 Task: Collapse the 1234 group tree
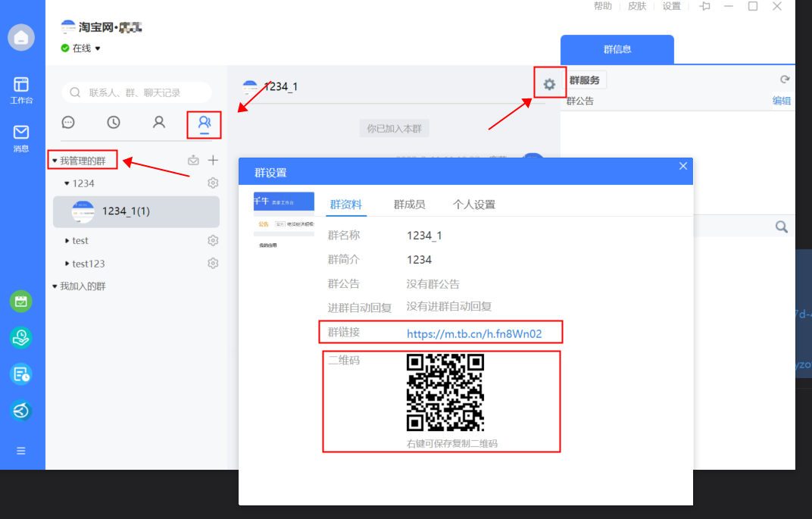pyautogui.click(x=67, y=183)
